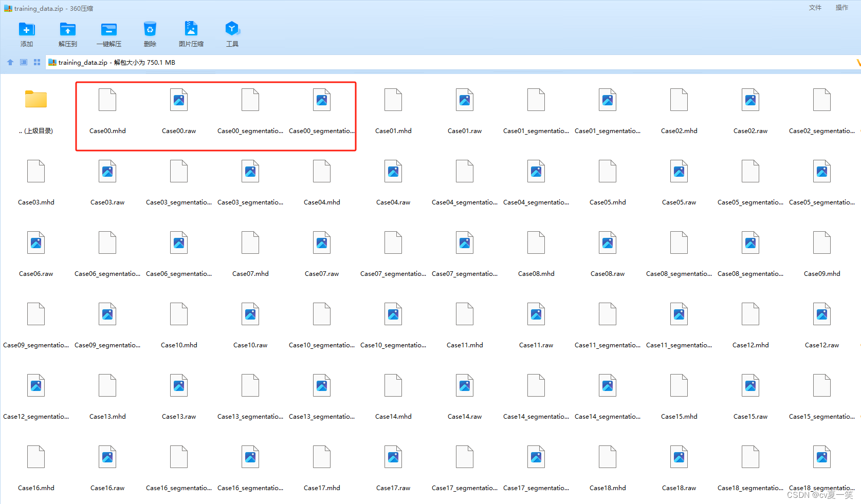This screenshot has width=861, height=504.
Task: Open the 工具 (Tools) toolbar icon
Action: 232,29
